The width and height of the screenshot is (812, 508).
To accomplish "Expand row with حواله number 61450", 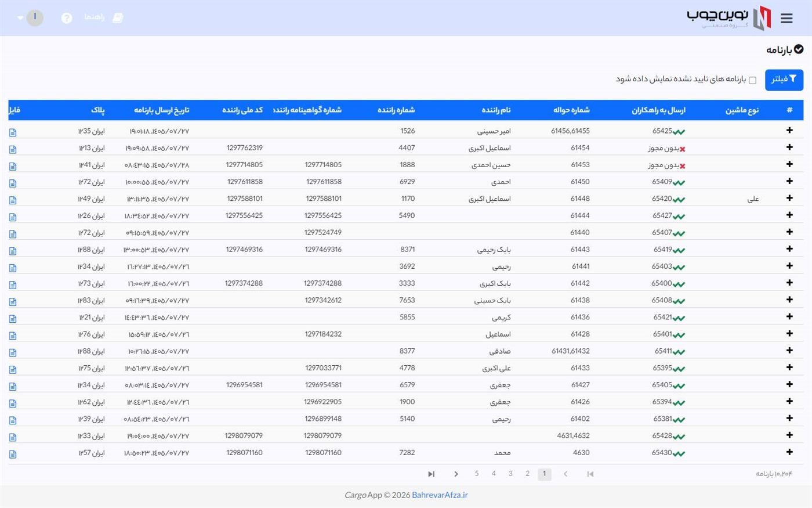I will 789,181.
